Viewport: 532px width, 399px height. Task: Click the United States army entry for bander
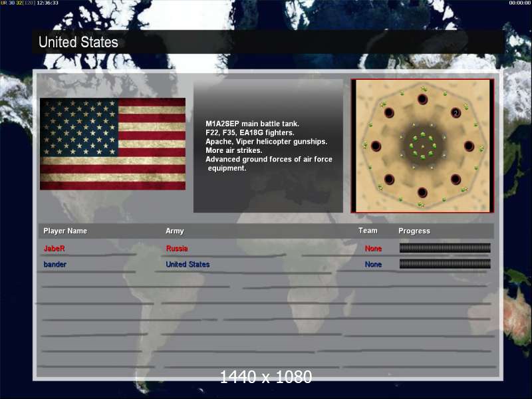(188, 264)
